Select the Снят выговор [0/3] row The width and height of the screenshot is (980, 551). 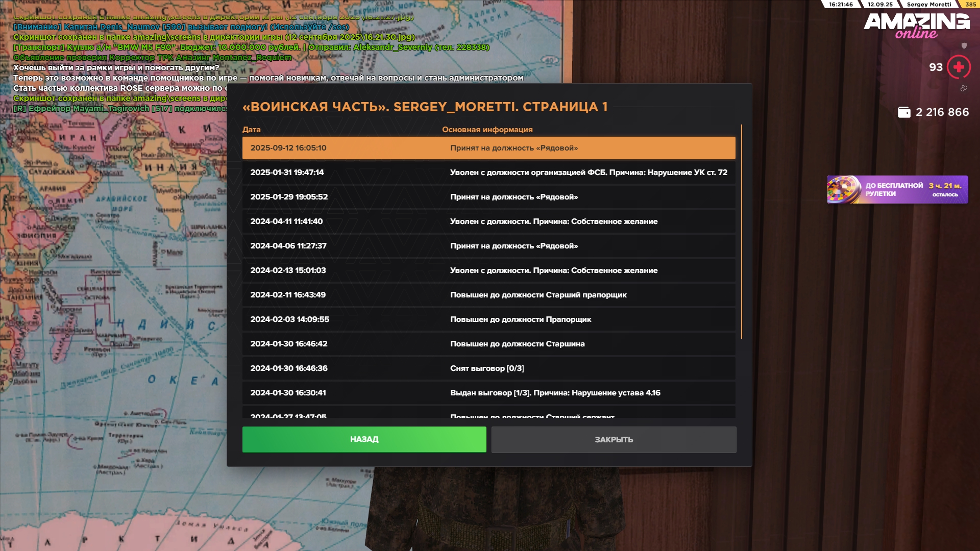(488, 368)
